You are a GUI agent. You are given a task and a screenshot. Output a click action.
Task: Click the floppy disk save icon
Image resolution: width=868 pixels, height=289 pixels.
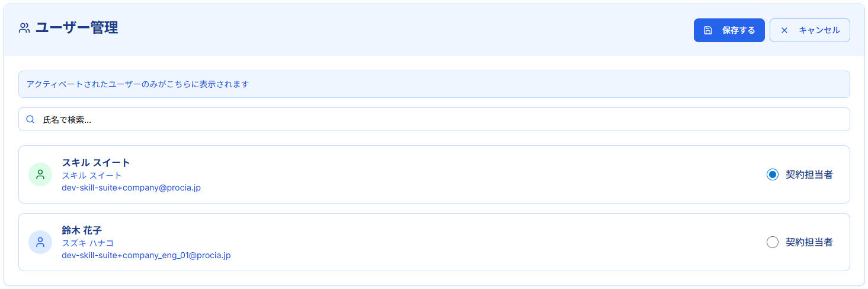point(707,30)
